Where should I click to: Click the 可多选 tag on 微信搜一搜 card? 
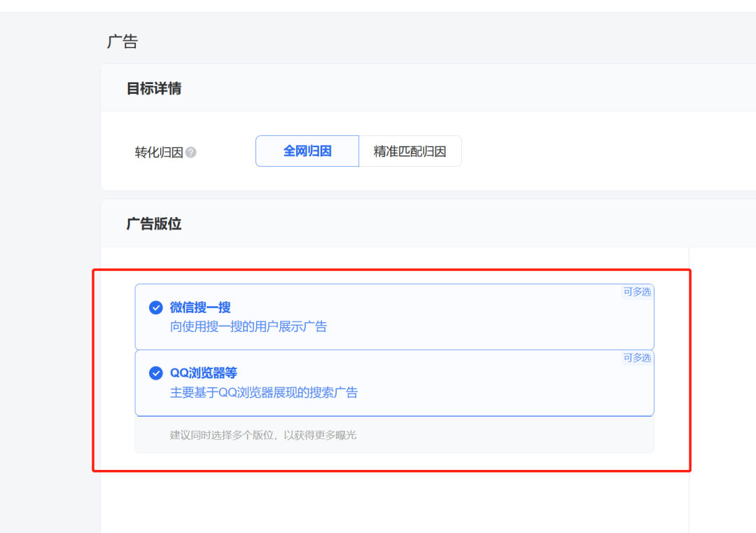(x=637, y=292)
